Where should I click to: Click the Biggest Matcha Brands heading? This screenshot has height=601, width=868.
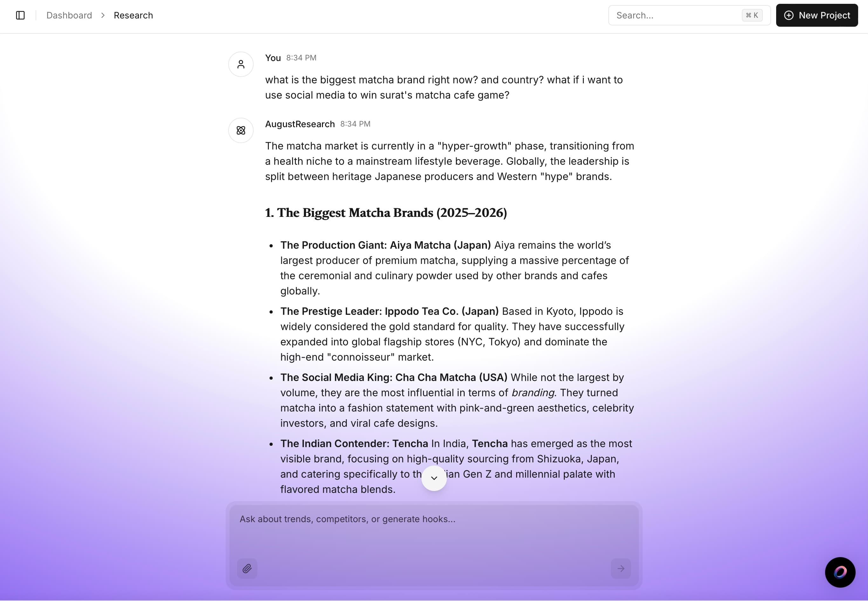386,213
